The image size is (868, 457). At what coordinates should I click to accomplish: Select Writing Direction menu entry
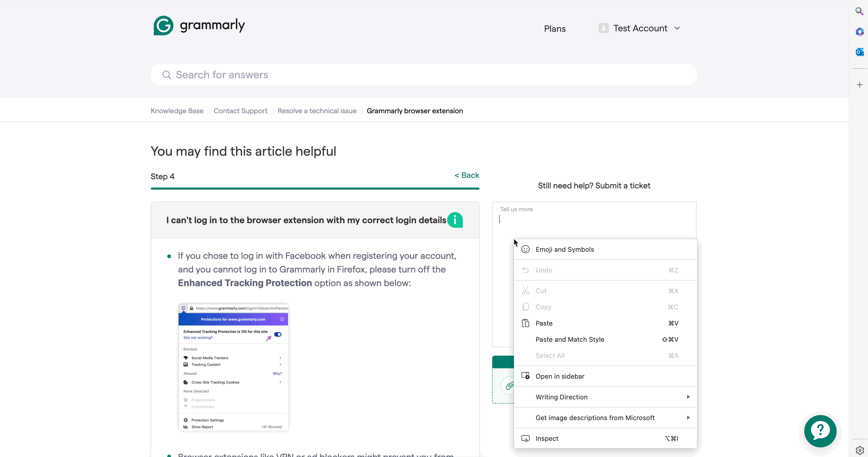[x=605, y=397]
